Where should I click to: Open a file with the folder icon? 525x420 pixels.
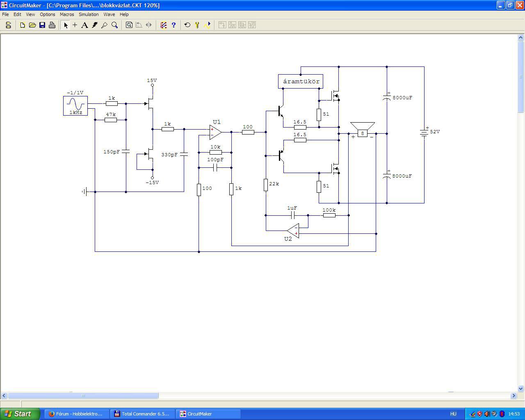point(32,25)
